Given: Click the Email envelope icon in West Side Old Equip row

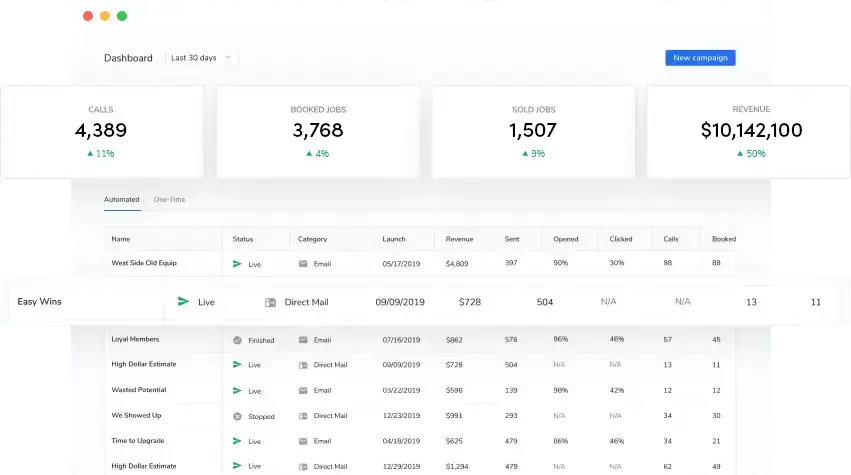Looking at the screenshot, I should click(x=303, y=264).
